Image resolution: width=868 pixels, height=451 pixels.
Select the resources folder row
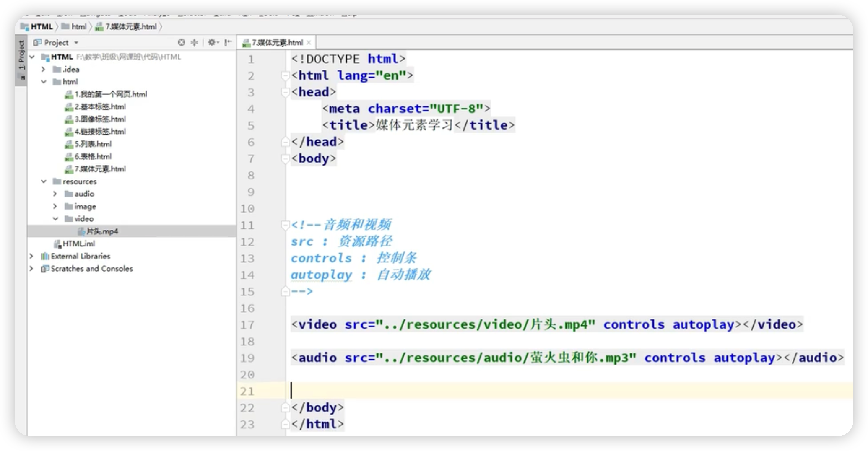(x=132, y=181)
